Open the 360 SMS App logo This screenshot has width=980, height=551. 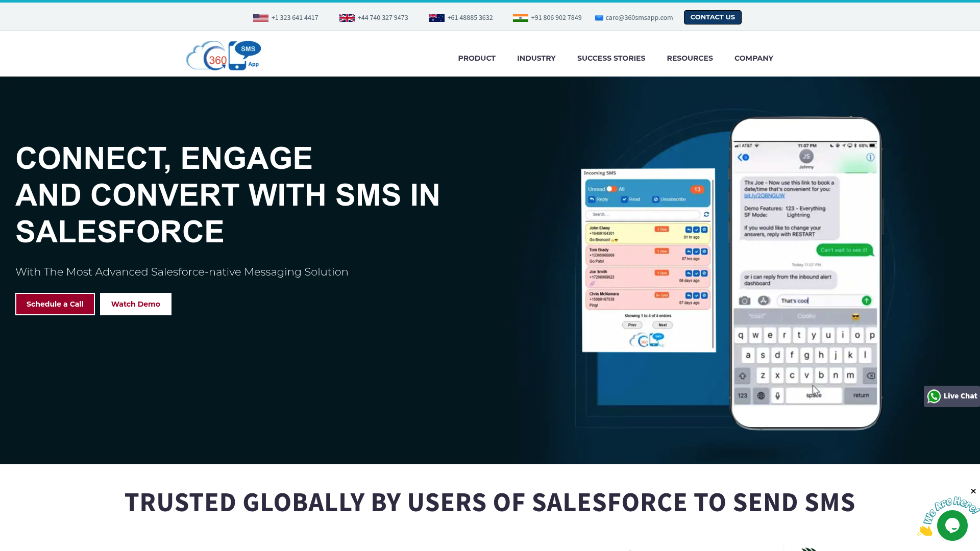click(x=224, y=55)
